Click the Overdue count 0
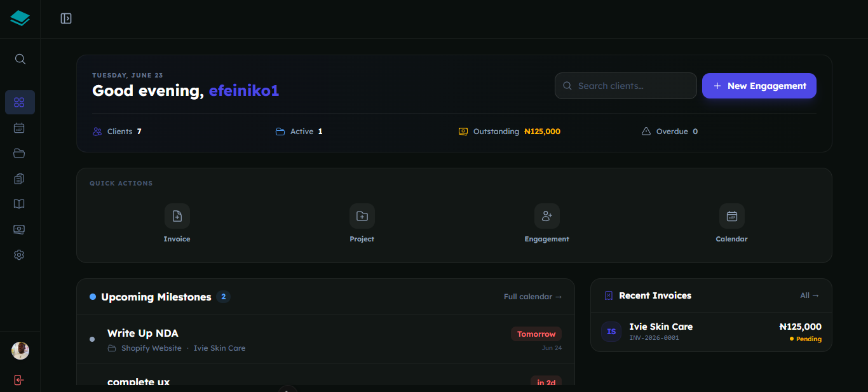Viewport: 868px width, 392px height. [695, 132]
